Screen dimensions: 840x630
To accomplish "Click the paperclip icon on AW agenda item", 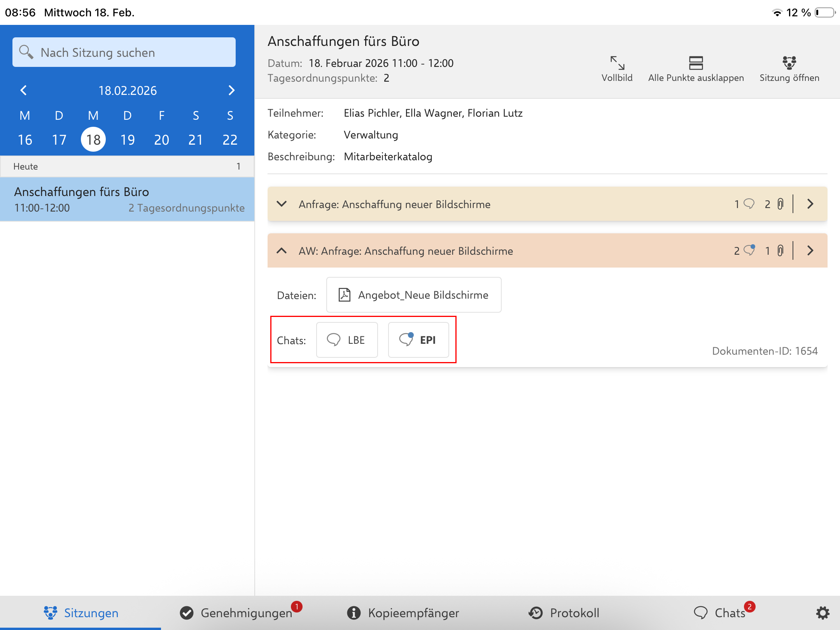I will (780, 251).
